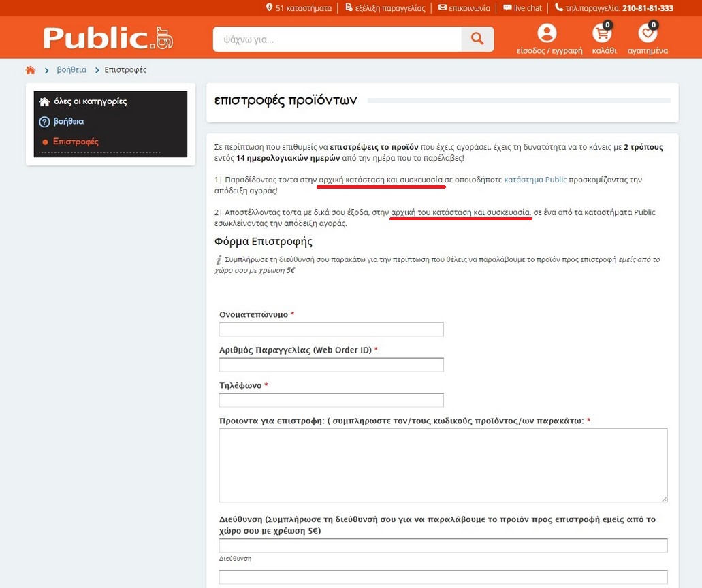Click the house icon beside όλες οι κατηγορίες
The image size is (702, 588).
[44, 101]
